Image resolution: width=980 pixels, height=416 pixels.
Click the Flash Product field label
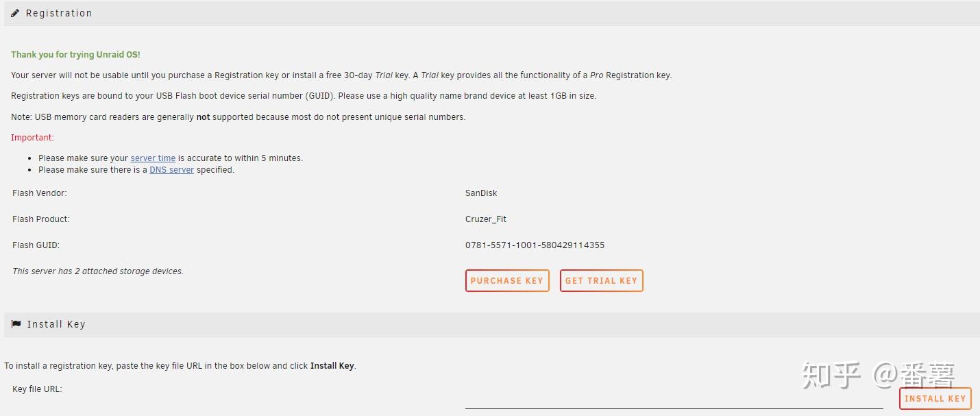click(x=41, y=219)
